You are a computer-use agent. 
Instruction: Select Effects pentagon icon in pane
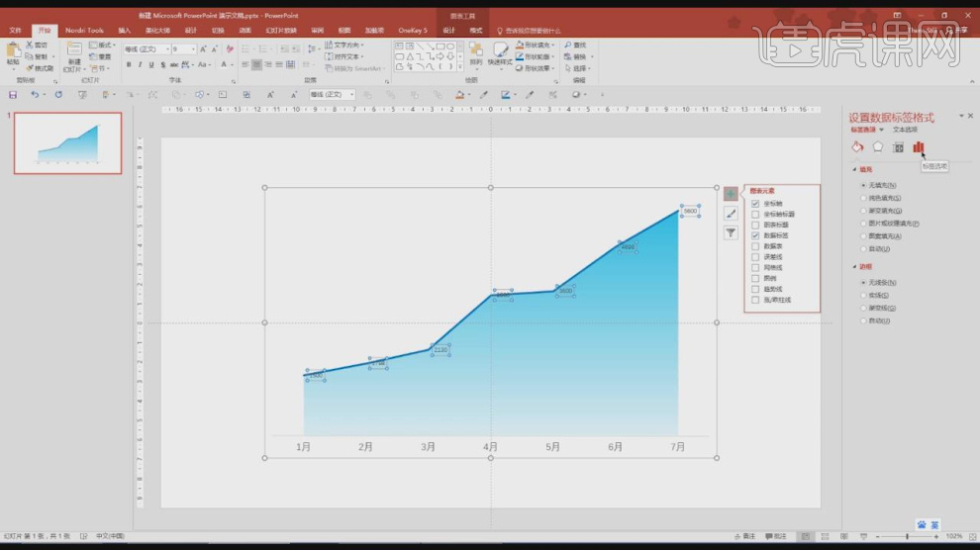[x=878, y=147]
